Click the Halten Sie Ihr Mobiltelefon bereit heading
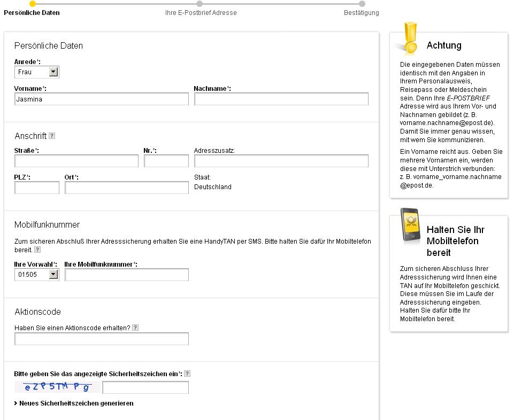Screen dimensions: 514x420 tap(455, 241)
